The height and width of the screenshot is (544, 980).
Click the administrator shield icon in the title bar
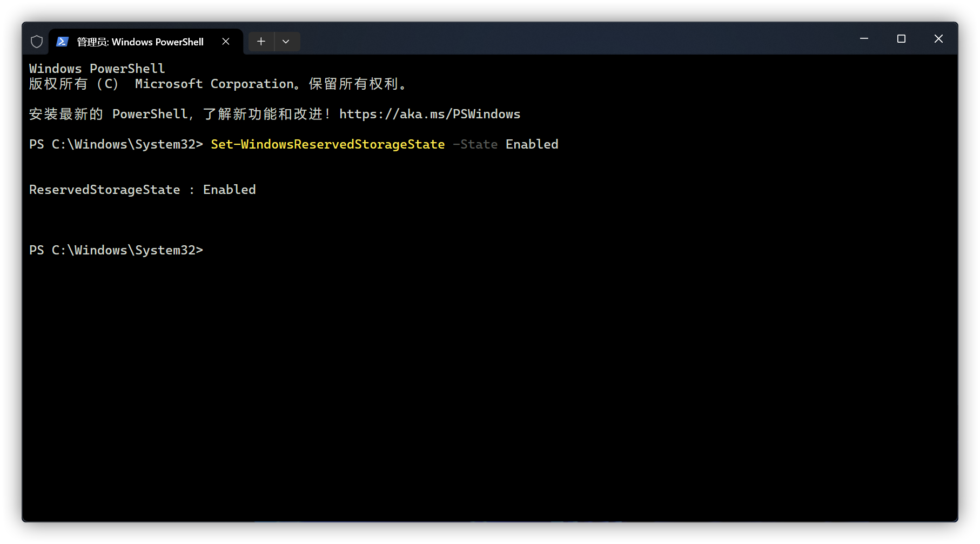pos(36,41)
